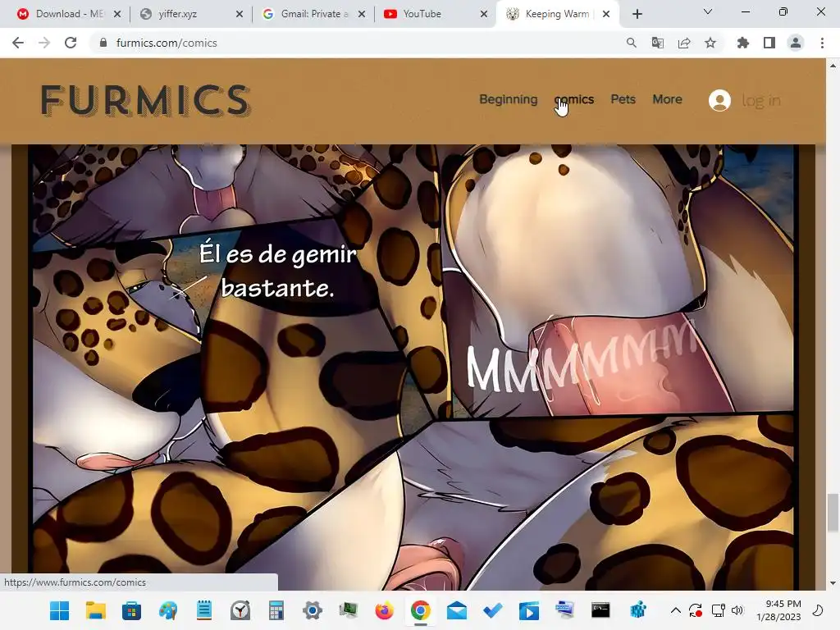Close the Keeping Warm tab
This screenshot has height=630, width=840.
[x=606, y=14]
